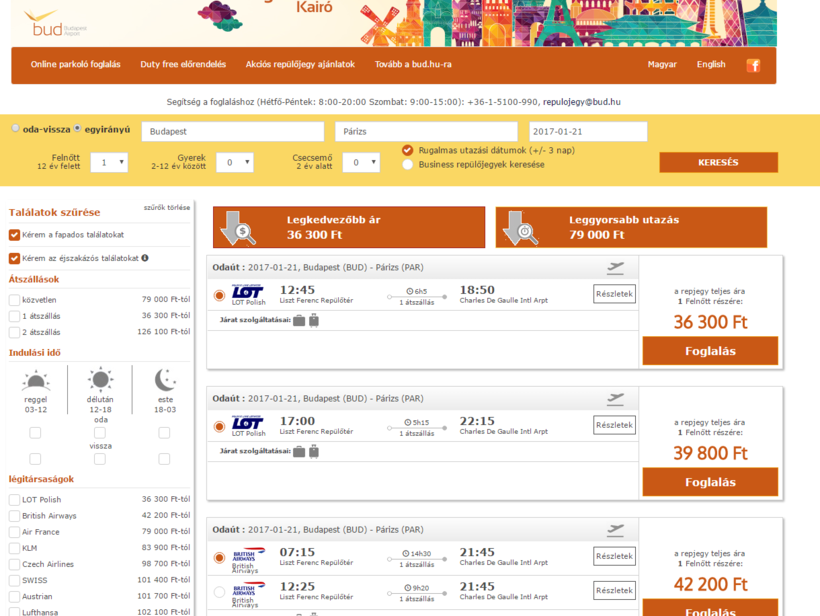This screenshot has width=820, height=616.
Task: Click Foglalás for the 36 300 Ft flight
Action: 710,351
